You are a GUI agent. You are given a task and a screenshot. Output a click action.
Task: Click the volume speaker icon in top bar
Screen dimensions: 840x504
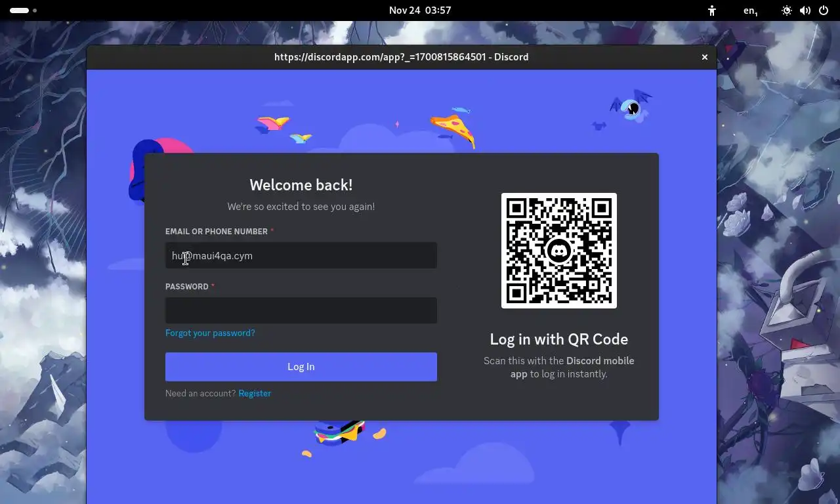tap(805, 10)
